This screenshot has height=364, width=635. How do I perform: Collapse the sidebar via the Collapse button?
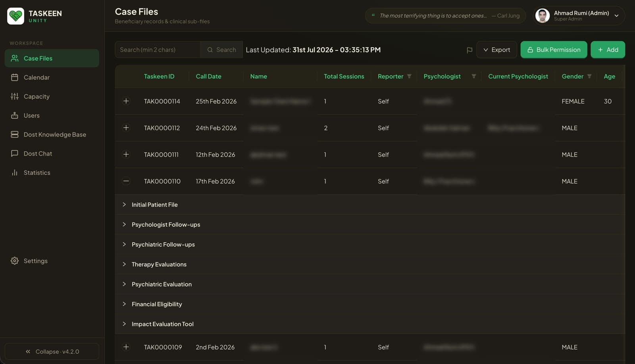tap(52, 351)
